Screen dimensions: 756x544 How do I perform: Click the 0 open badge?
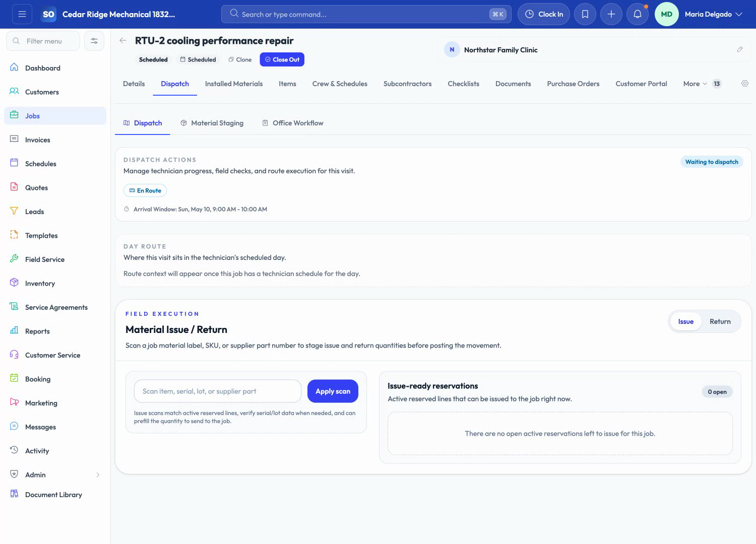pyautogui.click(x=717, y=391)
